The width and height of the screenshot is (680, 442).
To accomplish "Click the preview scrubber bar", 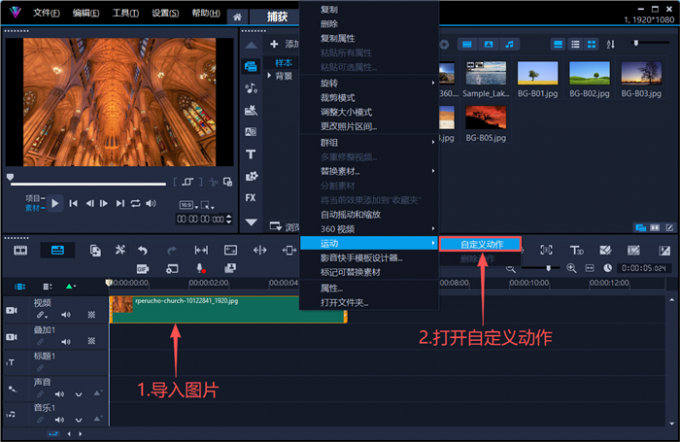I will click(88, 184).
